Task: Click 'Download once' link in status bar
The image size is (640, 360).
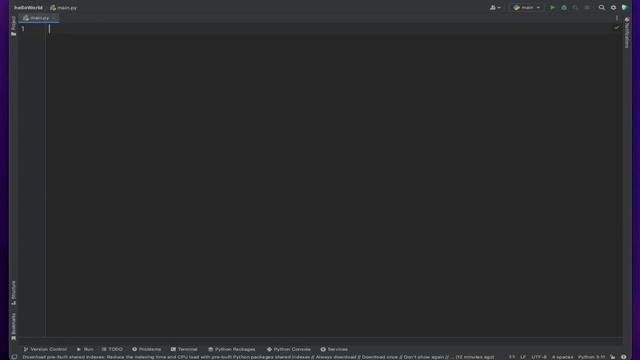Action: coord(380,357)
